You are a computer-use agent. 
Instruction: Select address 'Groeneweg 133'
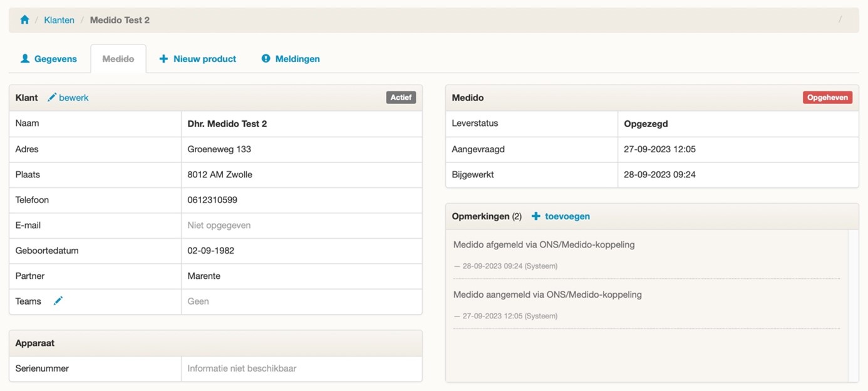[219, 149]
